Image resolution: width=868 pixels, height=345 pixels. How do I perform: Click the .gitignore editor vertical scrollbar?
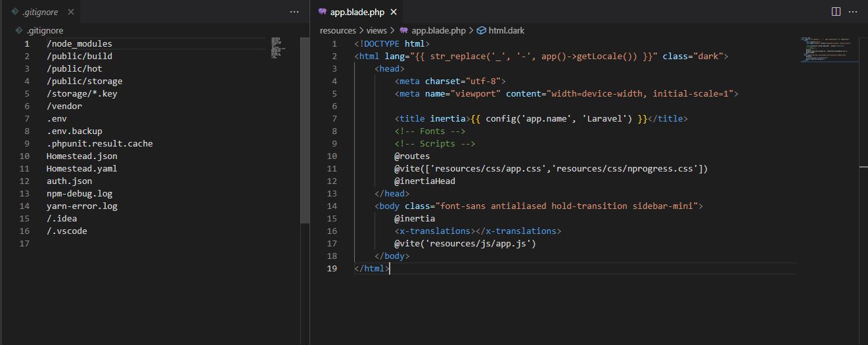[305, 130]
